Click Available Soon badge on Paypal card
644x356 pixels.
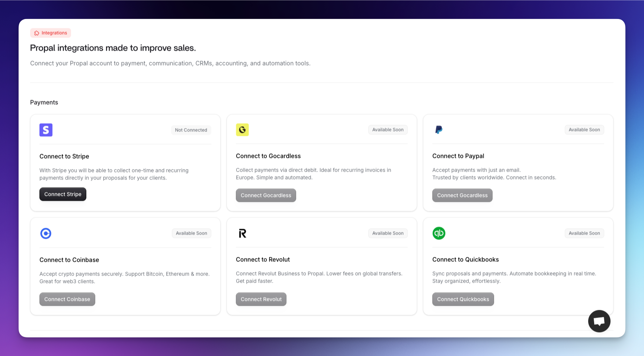(584, 130)
